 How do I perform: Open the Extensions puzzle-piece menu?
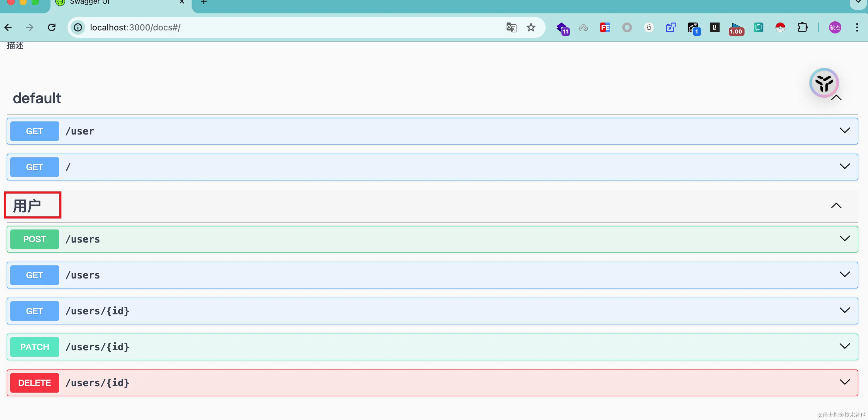pos(802,27)
